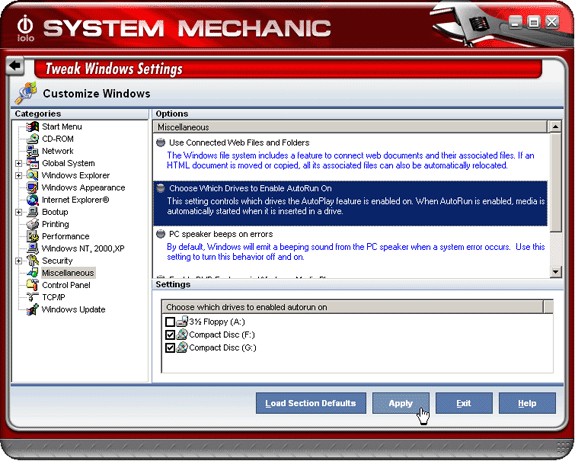575x461 pixels.
Task: Close the System Mechanic window
Action: pyautogui.click(x=552, y=22)
